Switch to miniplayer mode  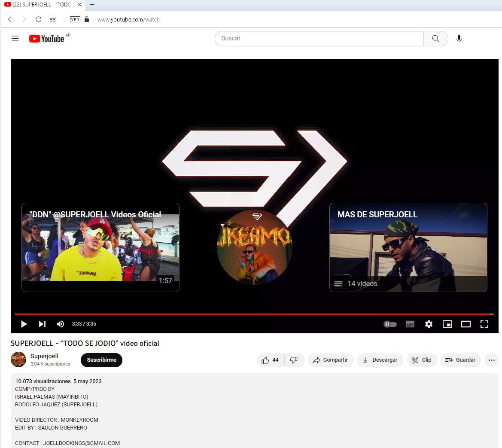447,324
